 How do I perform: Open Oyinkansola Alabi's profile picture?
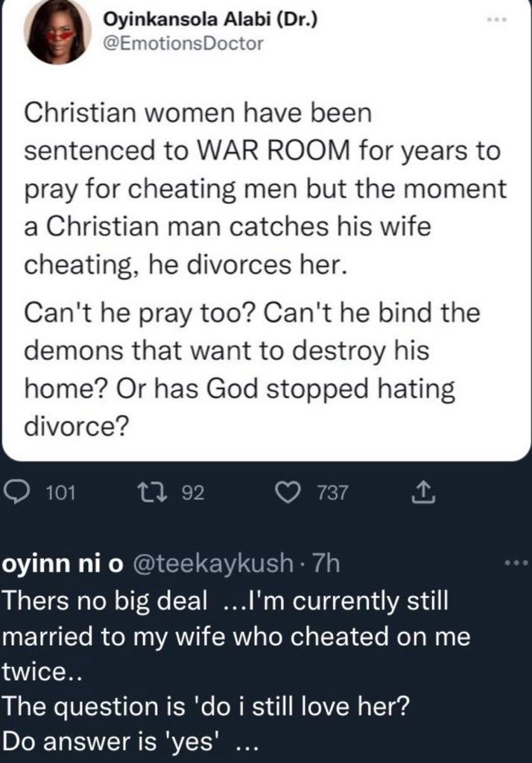click(x=57, y=31)
